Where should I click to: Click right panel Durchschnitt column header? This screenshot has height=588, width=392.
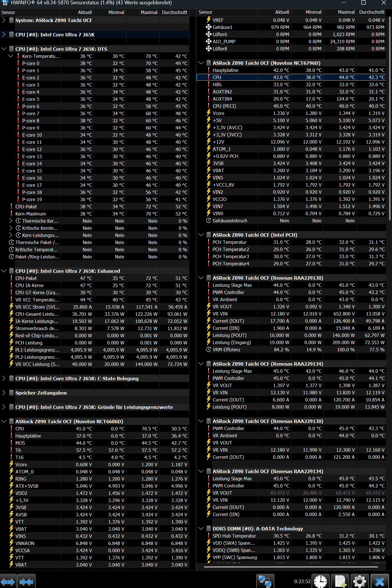(371, 12)
